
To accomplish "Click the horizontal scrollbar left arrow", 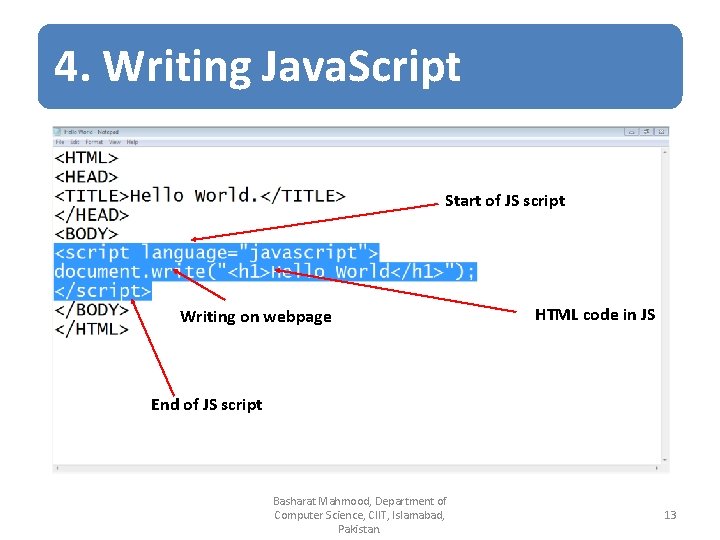I will tap(57, 468).
